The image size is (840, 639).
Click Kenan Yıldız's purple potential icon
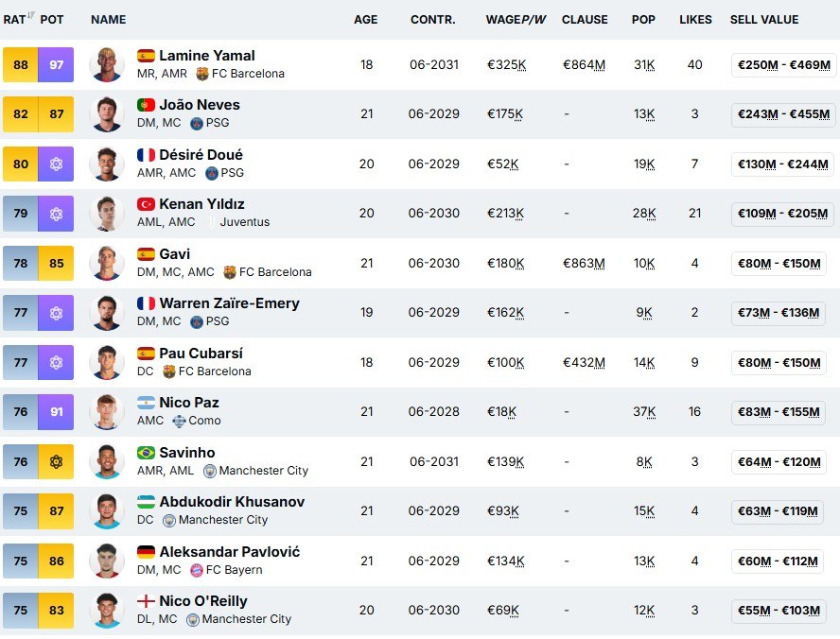(56, 214)
